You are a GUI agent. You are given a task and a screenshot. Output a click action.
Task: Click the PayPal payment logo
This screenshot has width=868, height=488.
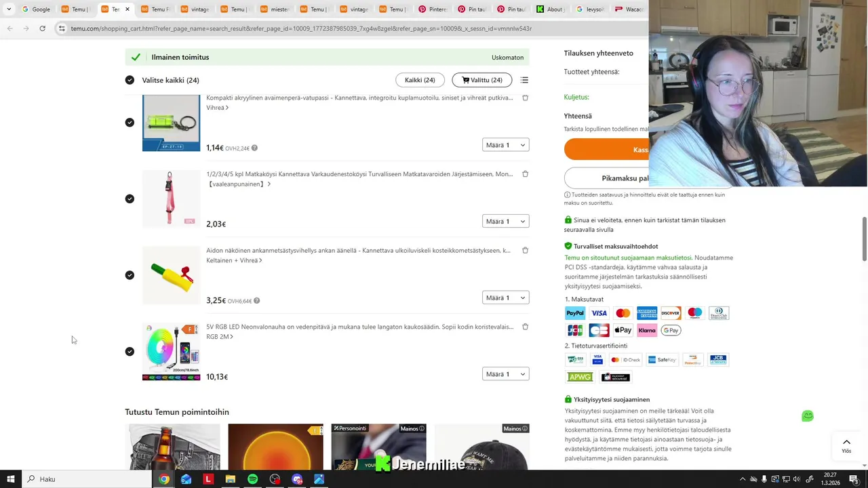[x=575, y=313]
